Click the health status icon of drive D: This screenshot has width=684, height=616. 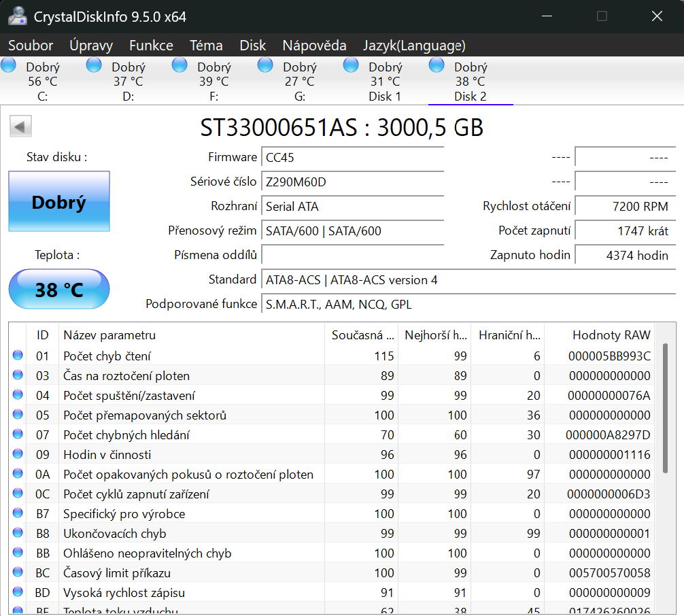coord(93,65)
